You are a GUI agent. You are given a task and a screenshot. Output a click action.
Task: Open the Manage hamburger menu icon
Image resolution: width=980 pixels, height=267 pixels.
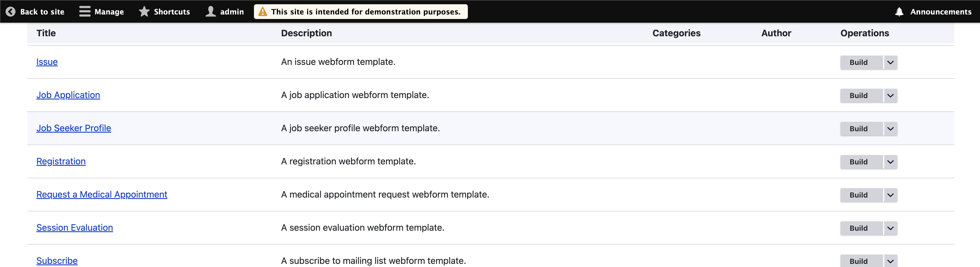coord(84,12)
